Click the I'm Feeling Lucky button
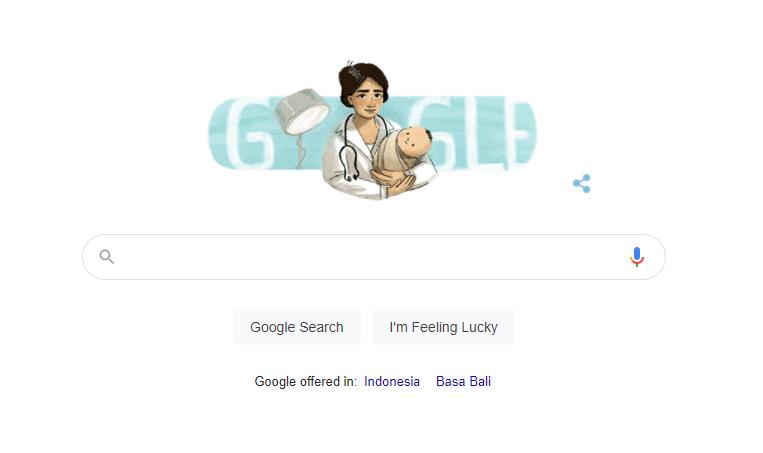This screenshot has width=763, height=453. pos(443,327)
